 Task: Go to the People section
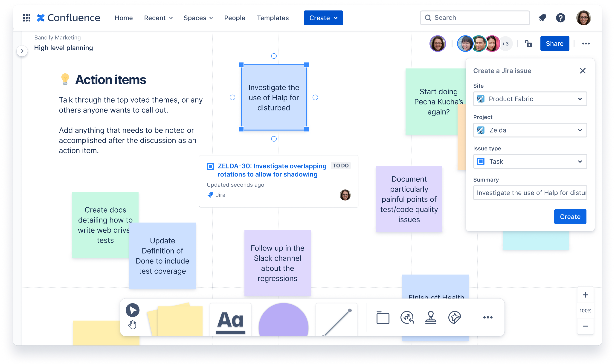pos(235,18)
